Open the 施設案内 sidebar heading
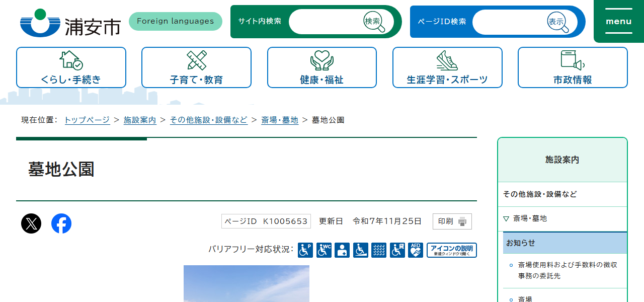The image size is (644, 302). pos(562,160)
